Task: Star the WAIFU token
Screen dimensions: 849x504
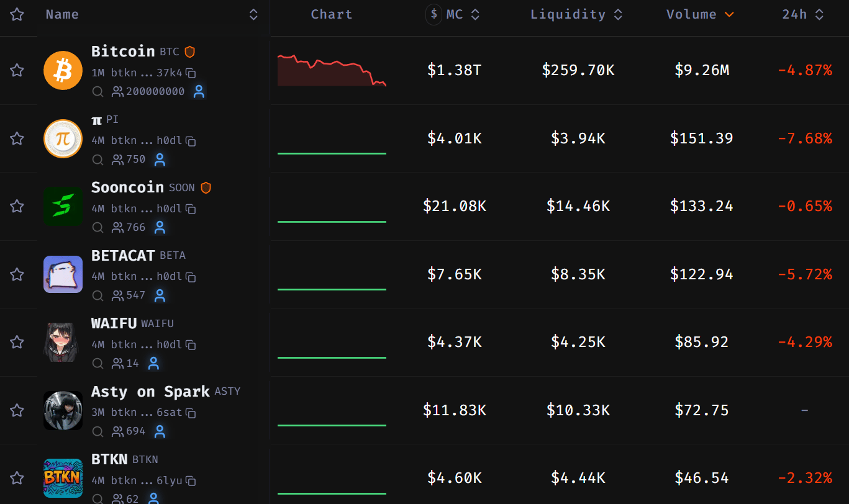Action: pyautogui.click(x=17, y=342)
